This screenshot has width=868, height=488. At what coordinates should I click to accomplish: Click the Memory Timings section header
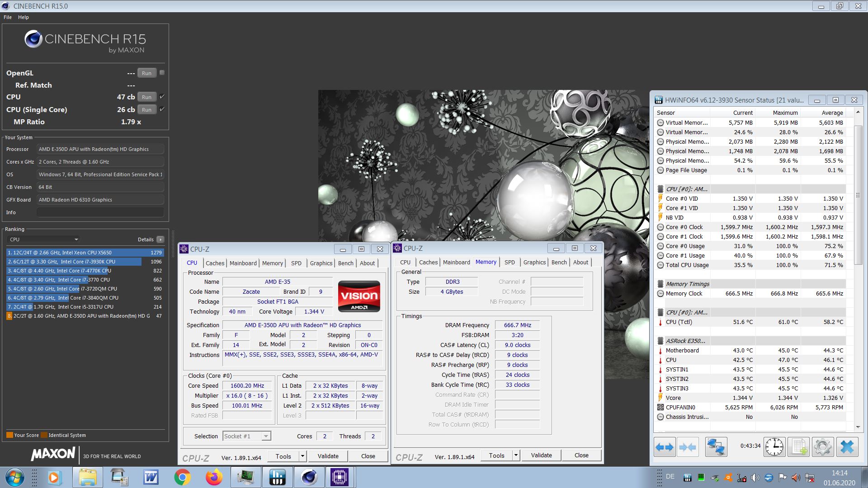click(750, 284)
